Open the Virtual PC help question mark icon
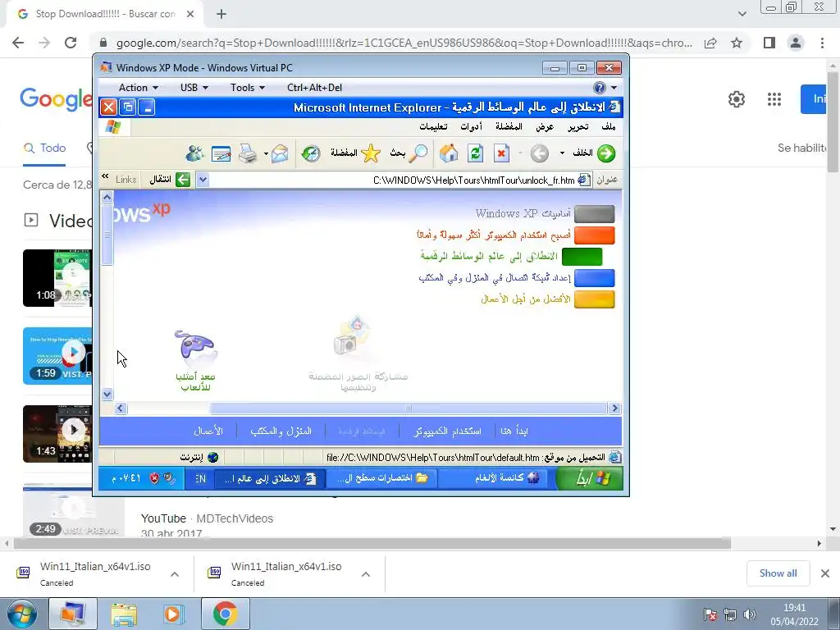 coord(600,87)
